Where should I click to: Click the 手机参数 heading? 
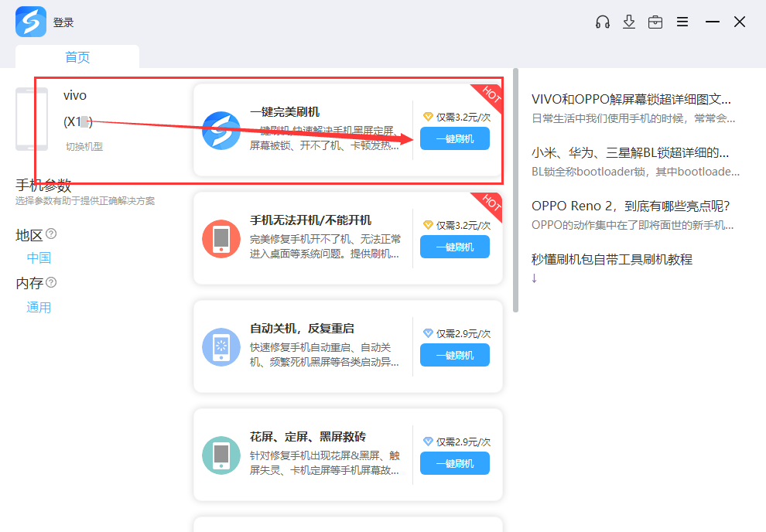(43, 185)
